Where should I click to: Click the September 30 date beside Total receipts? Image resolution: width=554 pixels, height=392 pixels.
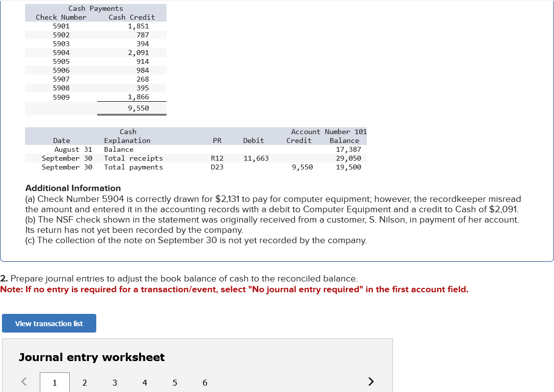(67, 158)
